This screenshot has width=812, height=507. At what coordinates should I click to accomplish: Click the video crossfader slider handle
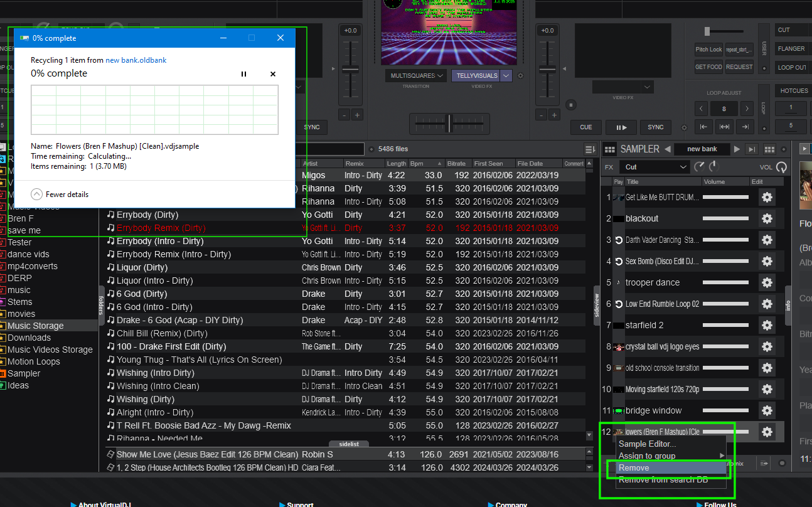(x=448, y=123)
